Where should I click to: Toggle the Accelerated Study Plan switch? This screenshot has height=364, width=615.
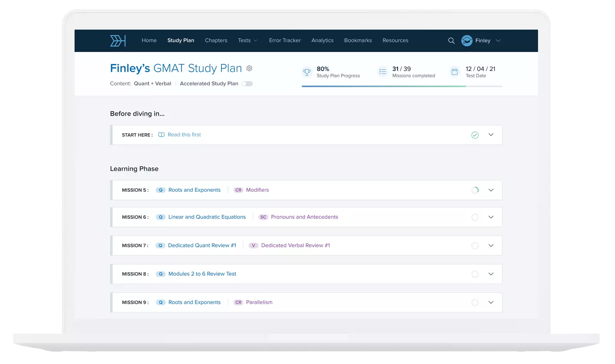click(x=247, y=84)
